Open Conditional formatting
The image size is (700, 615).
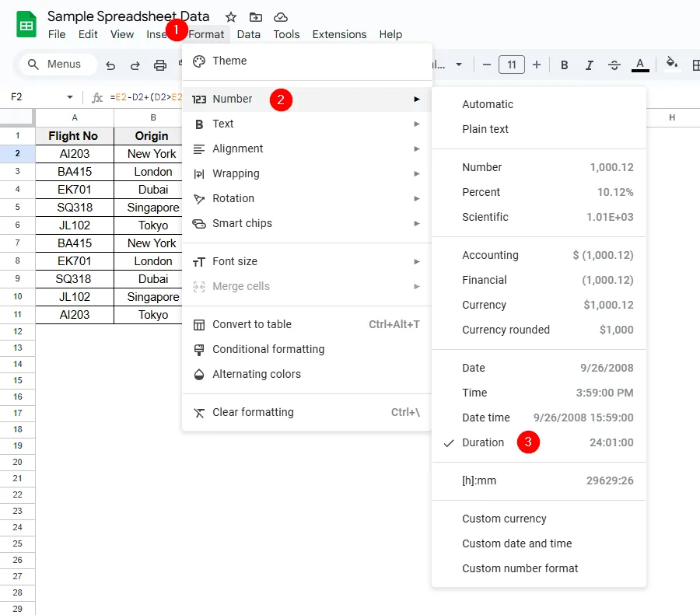point(307,349)
